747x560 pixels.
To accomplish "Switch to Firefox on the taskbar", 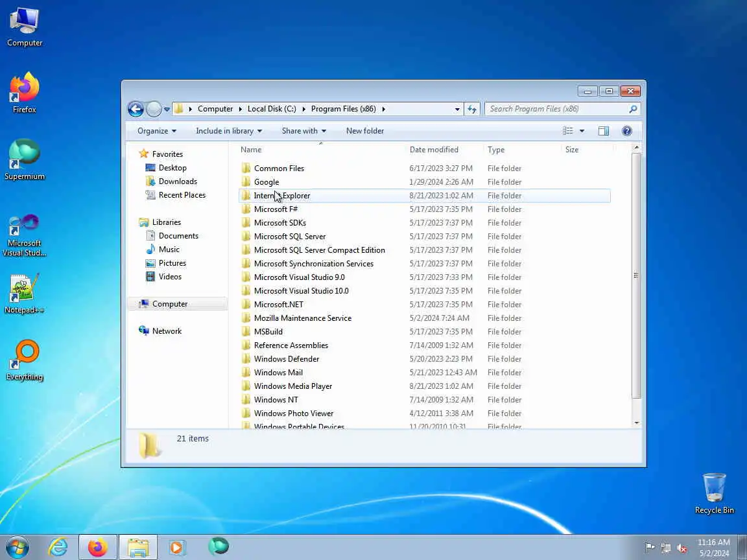I will 98,547.
